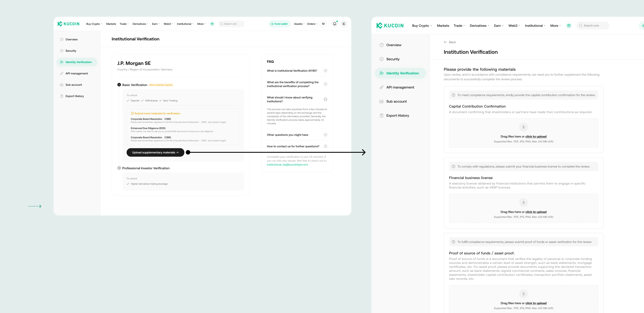Click the KuCoin logo in left window
Image resolution: width=644 pixels, height=313 pixels.
(x=68, y=24)
